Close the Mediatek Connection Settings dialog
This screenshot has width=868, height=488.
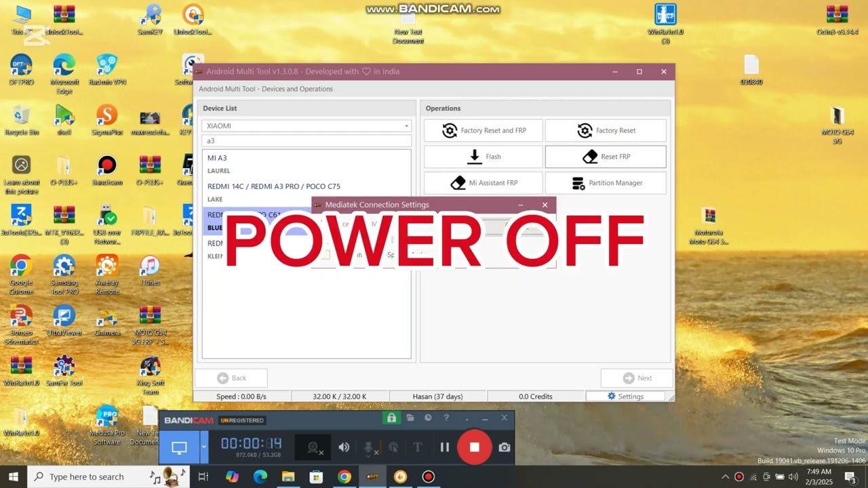545,205
